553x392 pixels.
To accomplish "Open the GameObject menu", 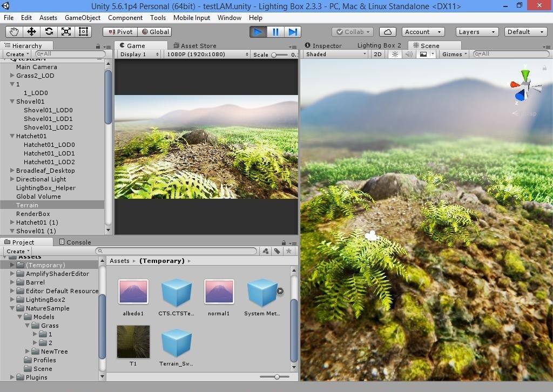I will pyautogui.click(x=83, y=18).
